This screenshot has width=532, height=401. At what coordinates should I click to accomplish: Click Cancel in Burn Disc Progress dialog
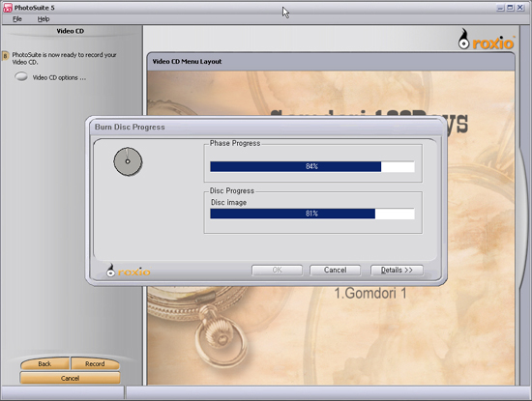(335, 271)
